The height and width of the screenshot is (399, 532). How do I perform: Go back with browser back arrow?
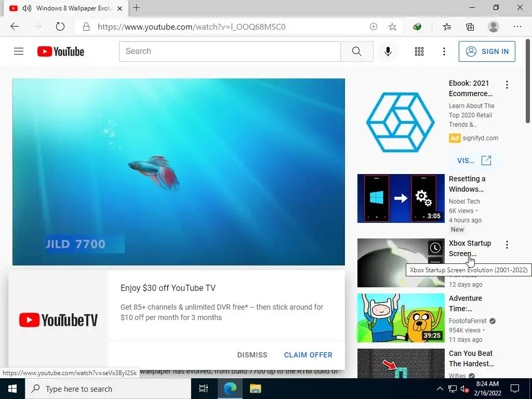[x=15, y=26]
